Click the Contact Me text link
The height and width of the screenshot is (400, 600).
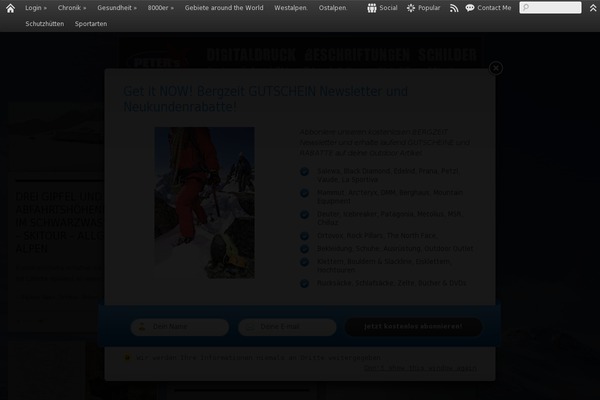point(494,8)
